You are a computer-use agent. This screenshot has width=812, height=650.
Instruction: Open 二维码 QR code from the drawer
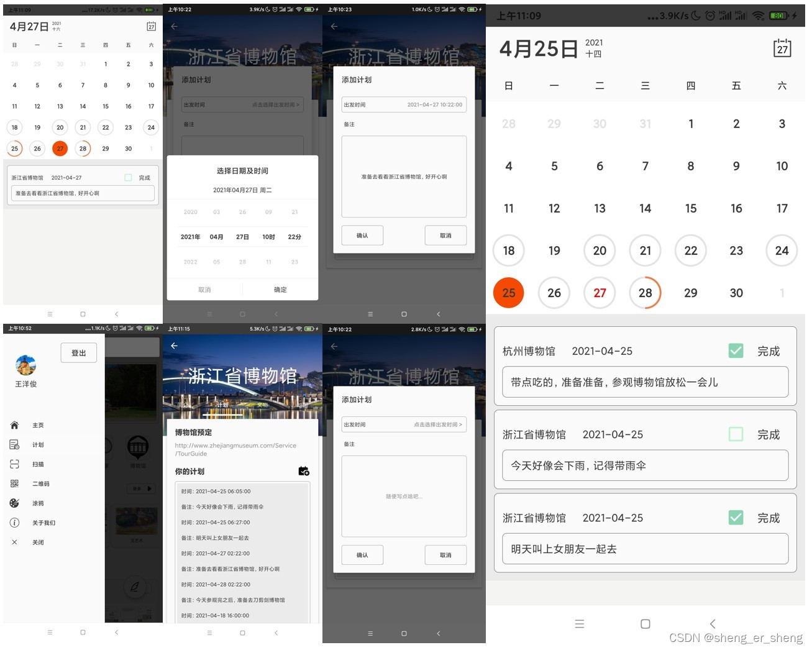[x=40, y=483]
